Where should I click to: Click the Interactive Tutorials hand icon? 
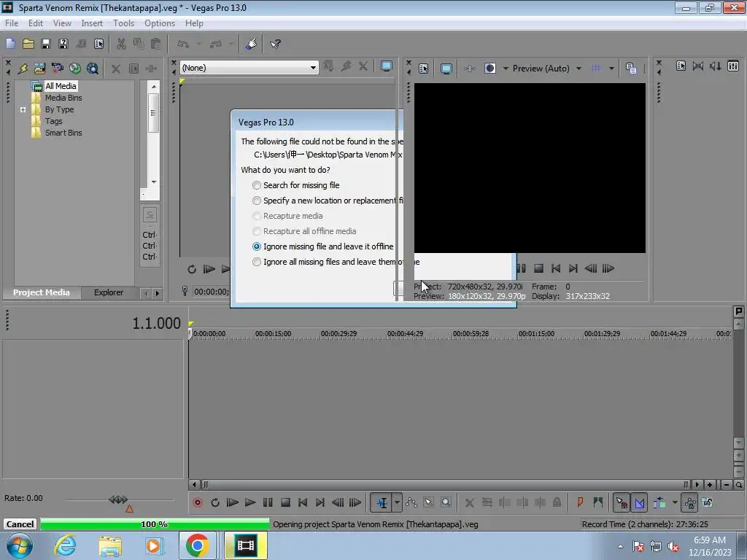pos(251,44)
